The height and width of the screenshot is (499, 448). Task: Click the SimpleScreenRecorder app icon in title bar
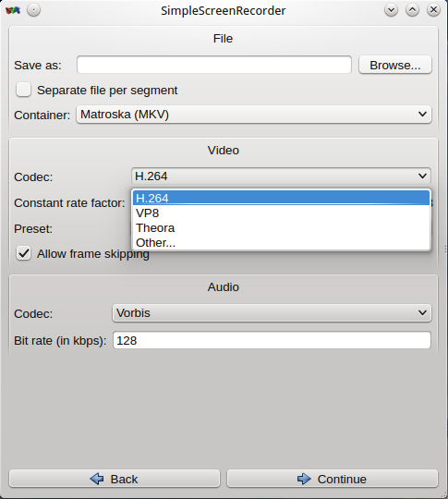point(13,10)
